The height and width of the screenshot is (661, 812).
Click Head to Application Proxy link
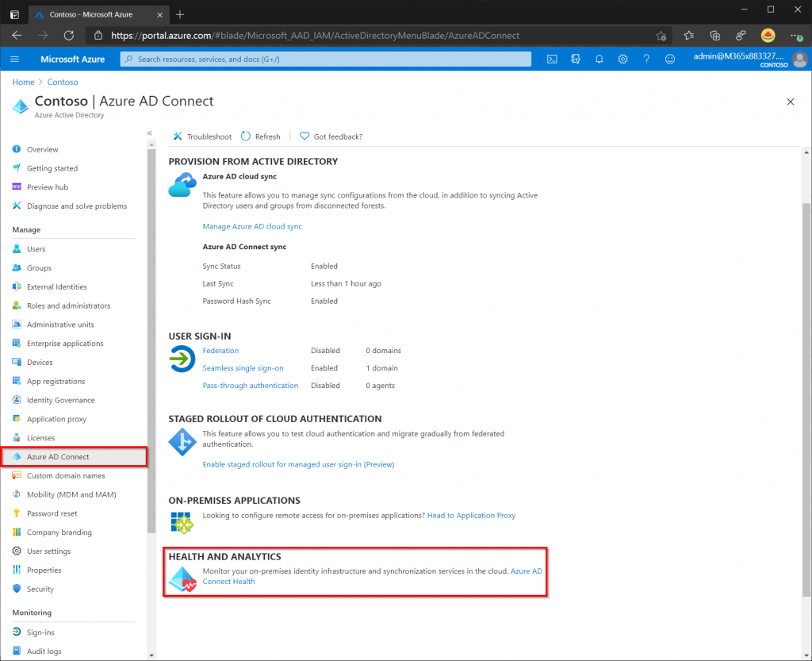click(471, 516)
